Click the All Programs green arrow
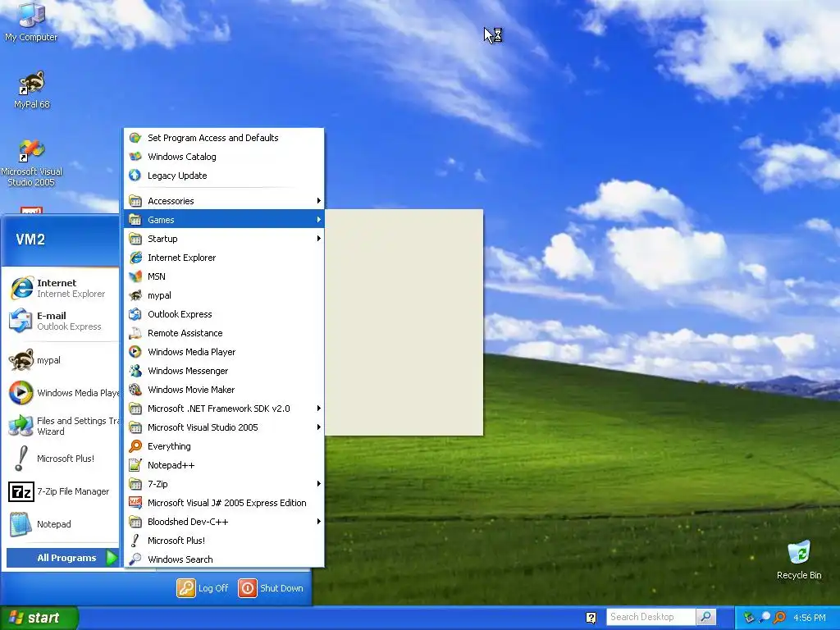 112,558
